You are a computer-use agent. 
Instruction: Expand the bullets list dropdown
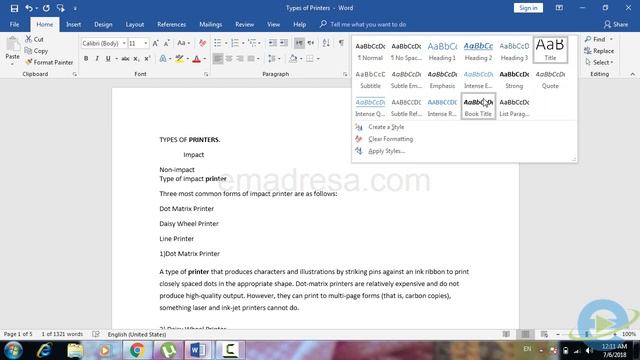(x=226, y=43)
